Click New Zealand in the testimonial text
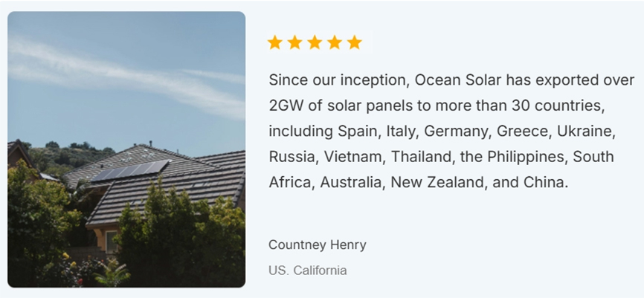 [x=439, y=181]
